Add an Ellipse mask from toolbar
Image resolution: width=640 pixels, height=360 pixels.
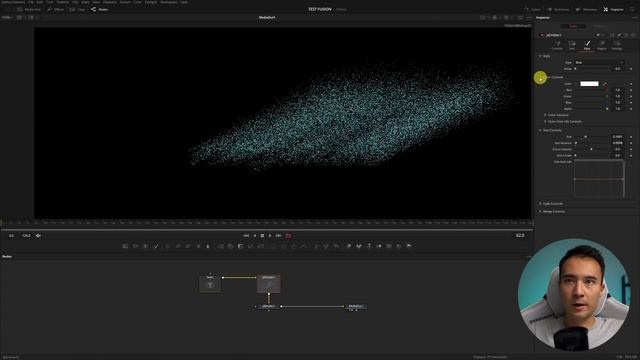283,246
